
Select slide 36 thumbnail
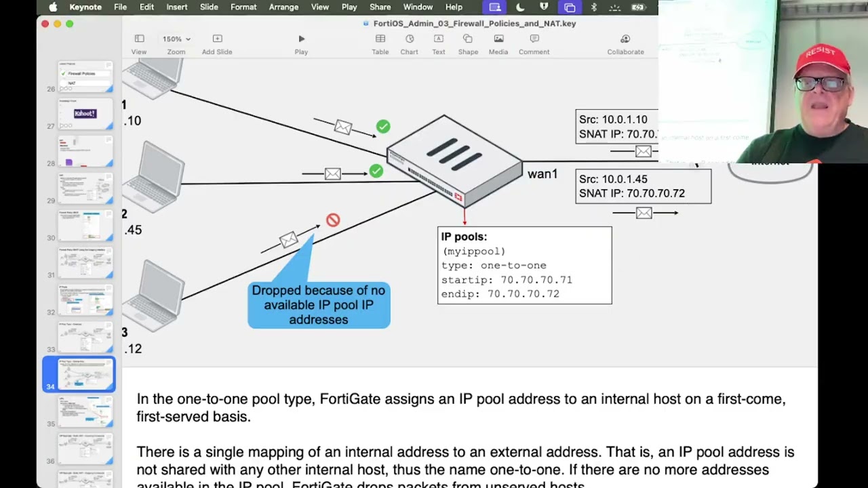click(85, 449)
